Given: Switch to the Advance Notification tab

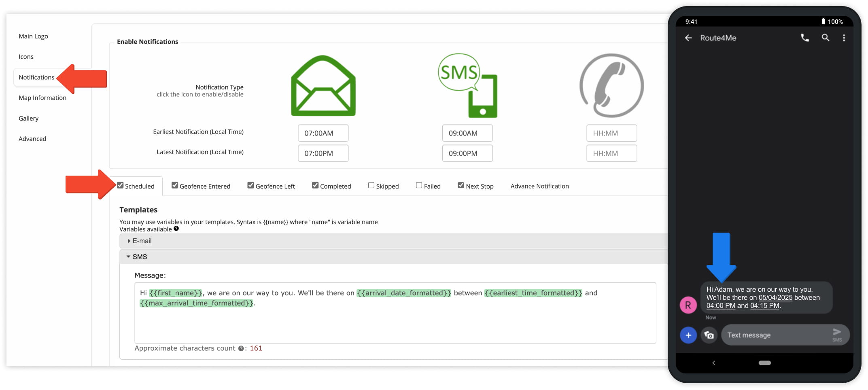Looking at the screenshot, I should [x=539, y=186].
